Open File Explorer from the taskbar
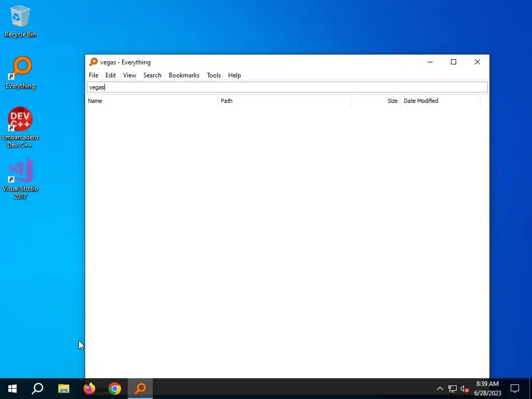The width and height of the screenshot is (532, 399). click(63, 389)
